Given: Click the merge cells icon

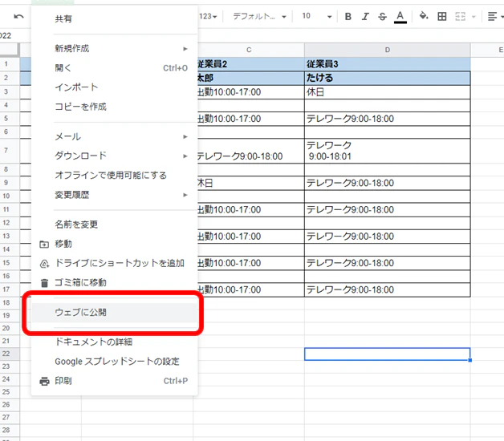Looking at the screenshot, I should (x=461, y=16).
